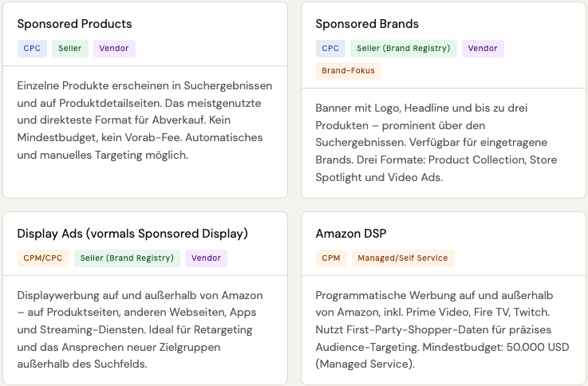Click Vendor tag in Sponsored Brands card

coord(483,49)
